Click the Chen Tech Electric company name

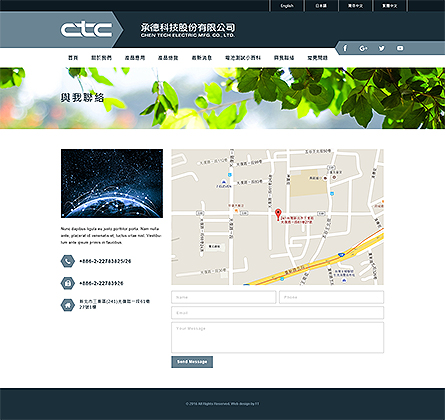[188, 30]
